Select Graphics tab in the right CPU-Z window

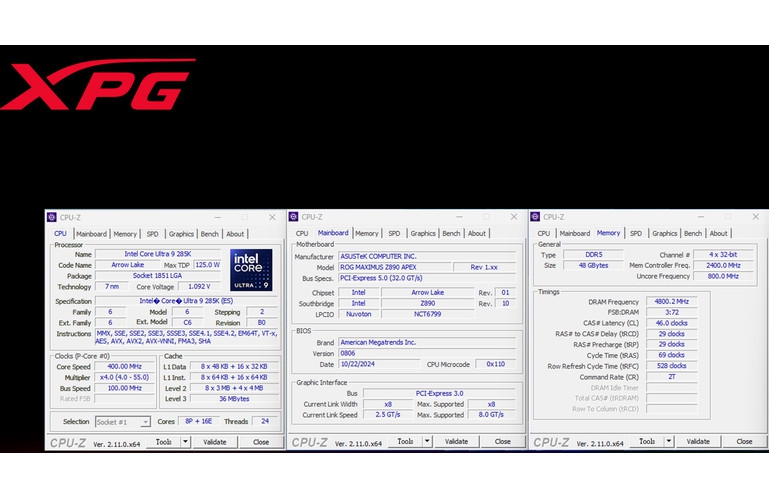pos(664,234)
